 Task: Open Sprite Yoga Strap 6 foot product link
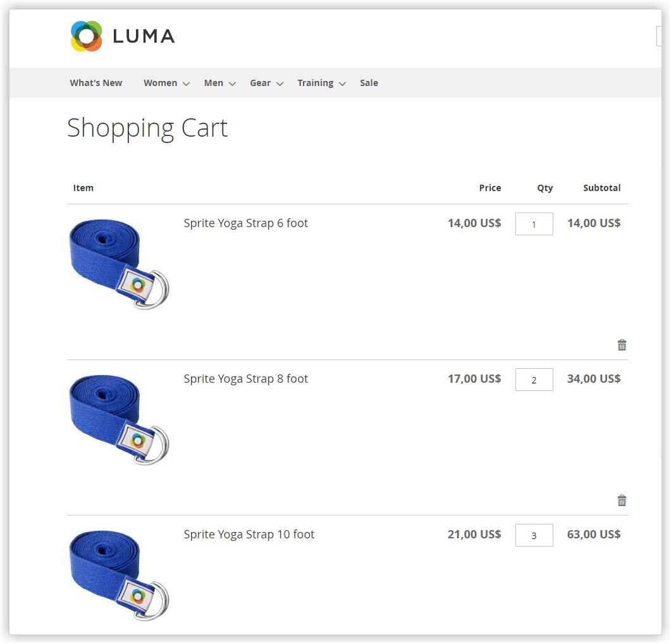click(245, 223)
